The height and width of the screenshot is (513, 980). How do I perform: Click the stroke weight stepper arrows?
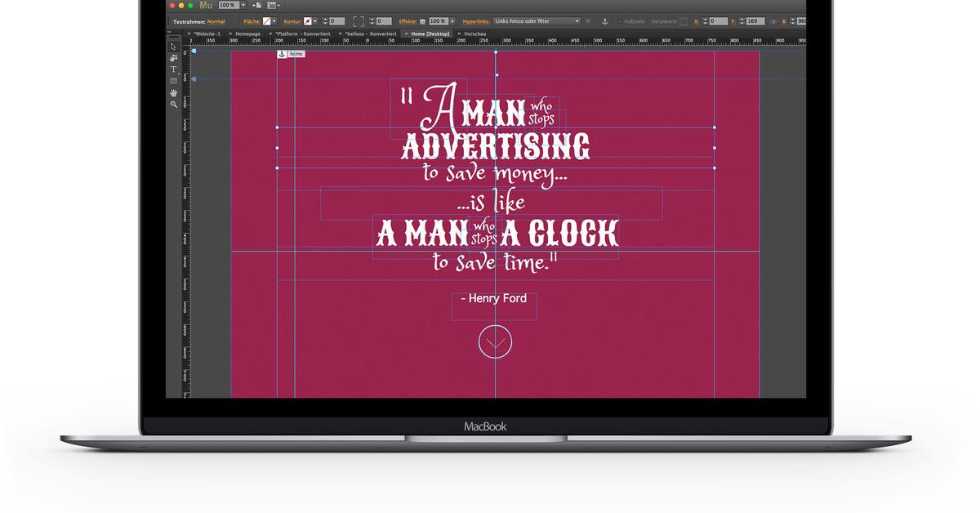(x=325, y=21)
